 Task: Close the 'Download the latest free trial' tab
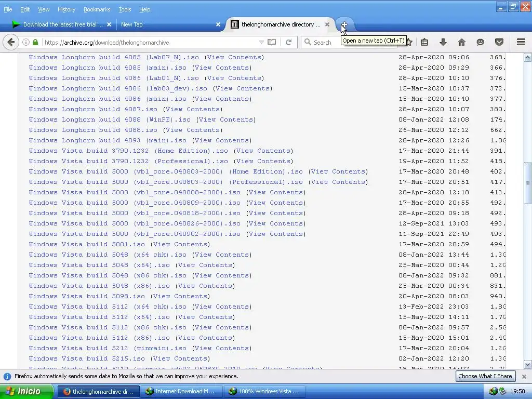[x=109, y=24]
